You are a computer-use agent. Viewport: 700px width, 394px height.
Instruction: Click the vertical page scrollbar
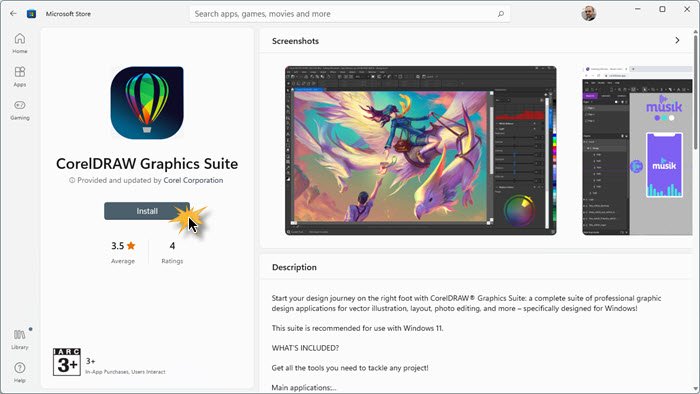pyautogui.click(x=696, y=89)
